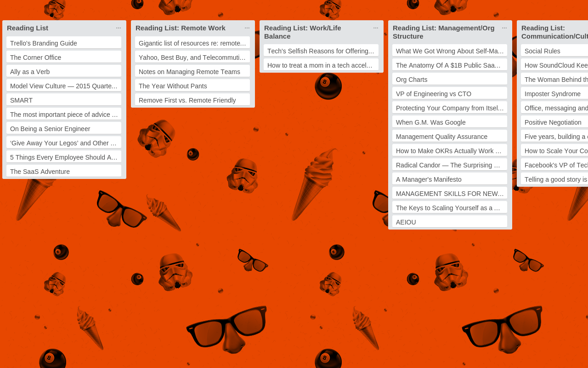Open The Woman Behind card

(x=554, y=79)
